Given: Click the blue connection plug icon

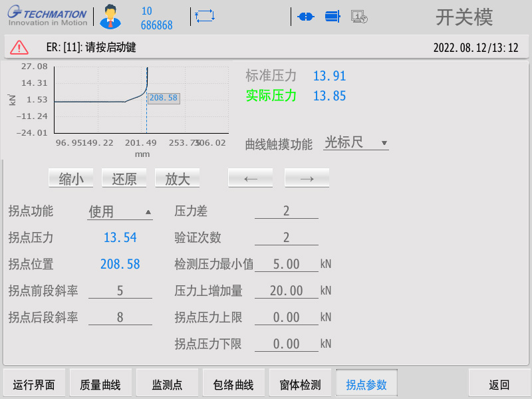Looking at the screenshot, I should point(306,17).
